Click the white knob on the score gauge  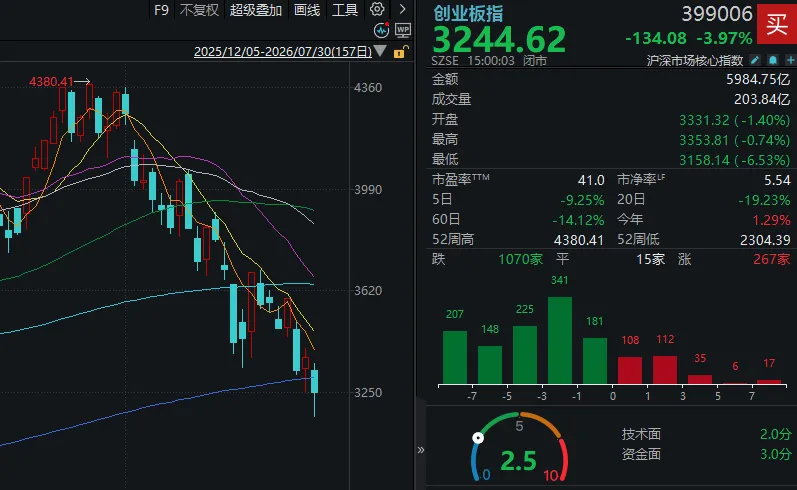coord(478,438)
